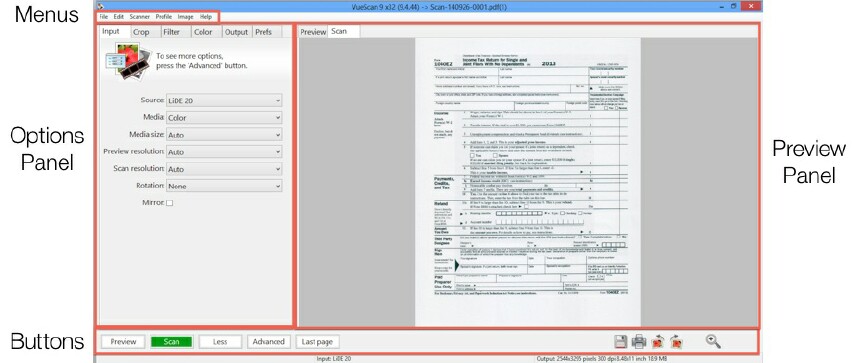Viewport: 855px width, 363px height.
Task: Open the Scanner menu
Action: pyautogui.click(x=140, y=17)
